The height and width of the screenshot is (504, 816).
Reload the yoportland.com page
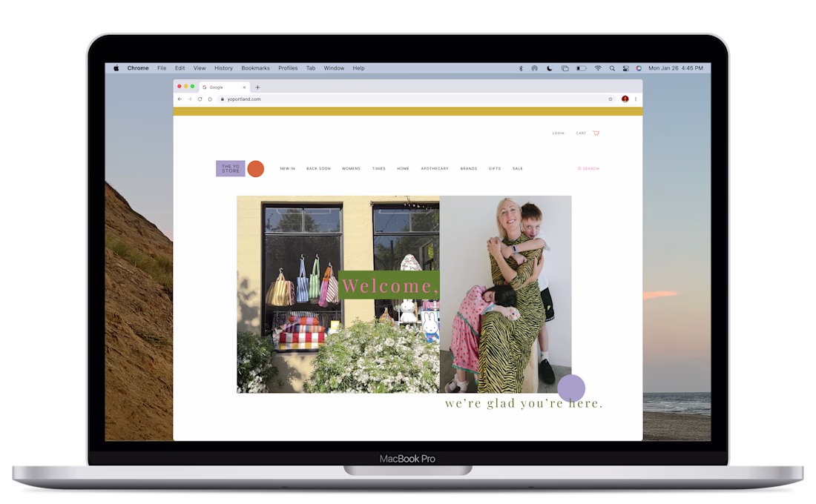coord(200,99)
